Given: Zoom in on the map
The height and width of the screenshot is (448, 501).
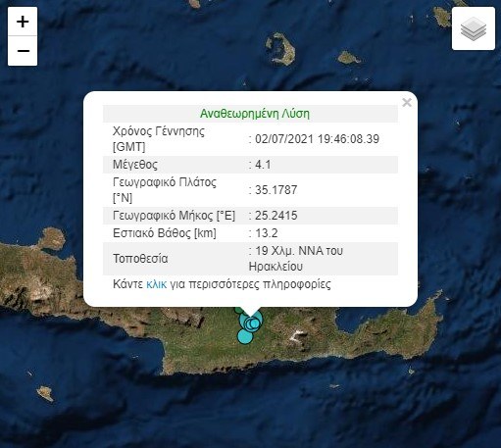Looking at the screenshot, I should (23, 22).
